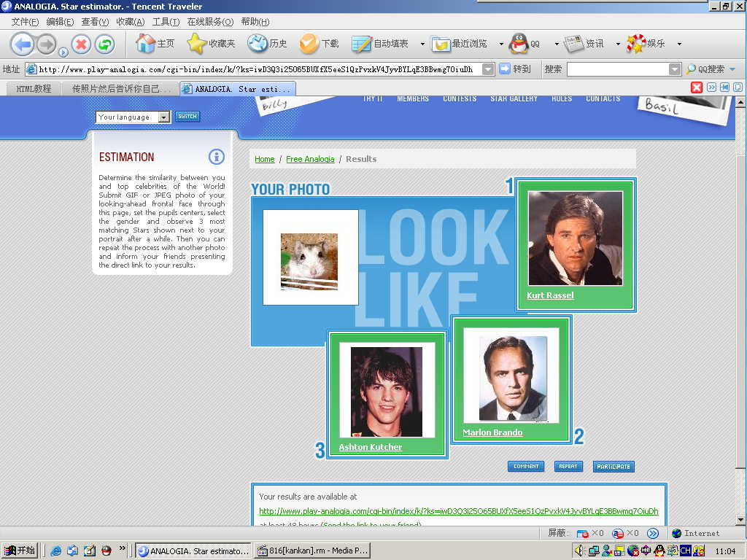The width and height of the screenshot is (747, 560).
Task: Stop page loading with the red X
Action: pos(81,44)
